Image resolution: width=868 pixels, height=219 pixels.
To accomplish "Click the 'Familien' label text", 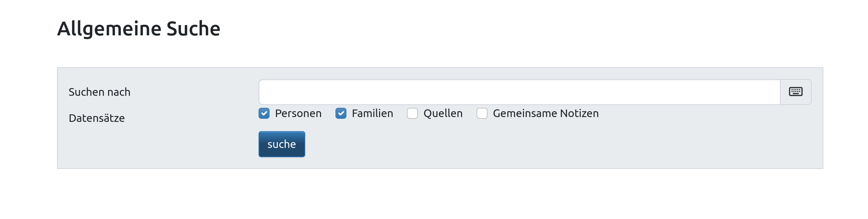I will coord(373,113).
